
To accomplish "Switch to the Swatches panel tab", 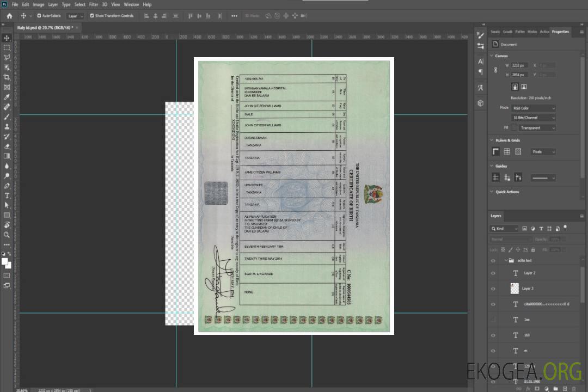I will pyautogui.click(x=495, y=32).
